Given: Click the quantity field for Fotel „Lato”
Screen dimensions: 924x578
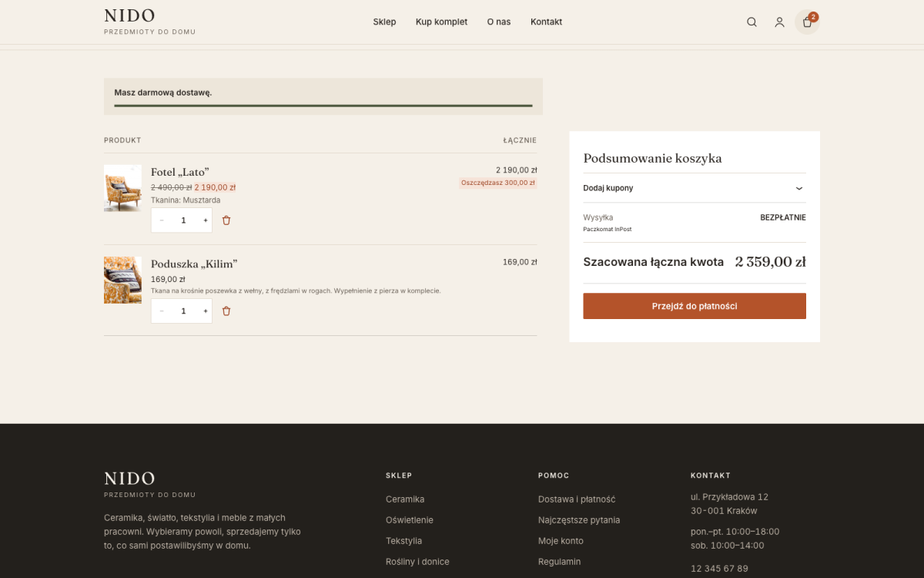Looking at the screenshot, I should pyautogui.click(x=183, y=220).
